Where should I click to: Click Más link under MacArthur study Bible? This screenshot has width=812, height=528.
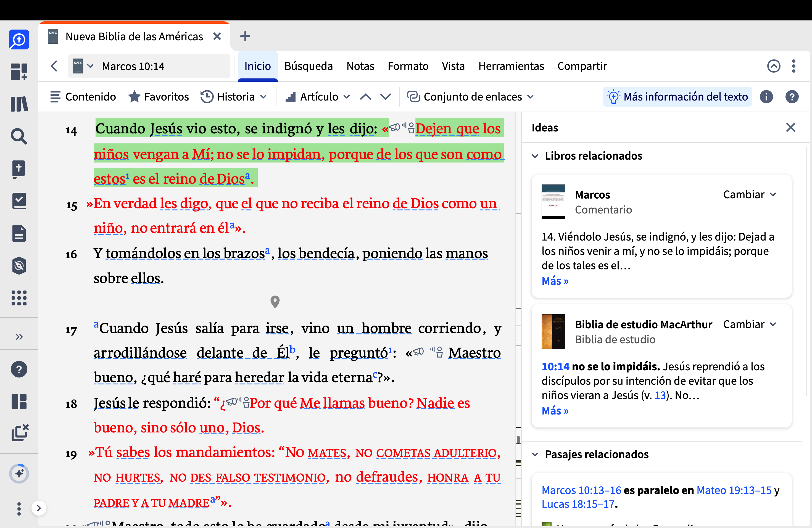(x=555, y=411)
